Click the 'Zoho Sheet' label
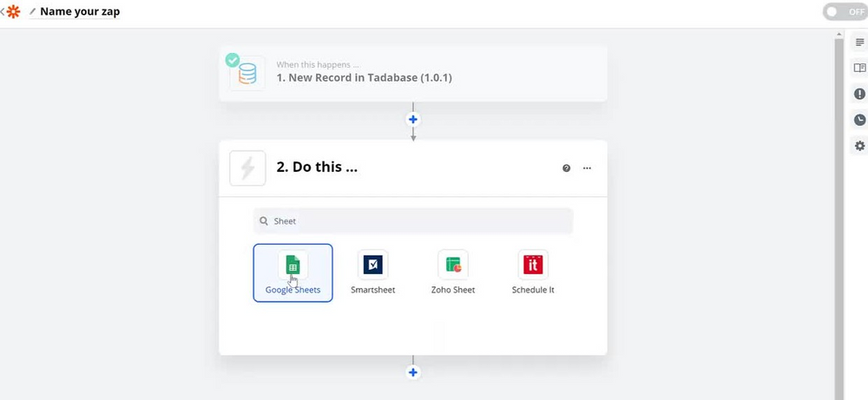This screenshot has height=400, width=868. coord(453,290)
